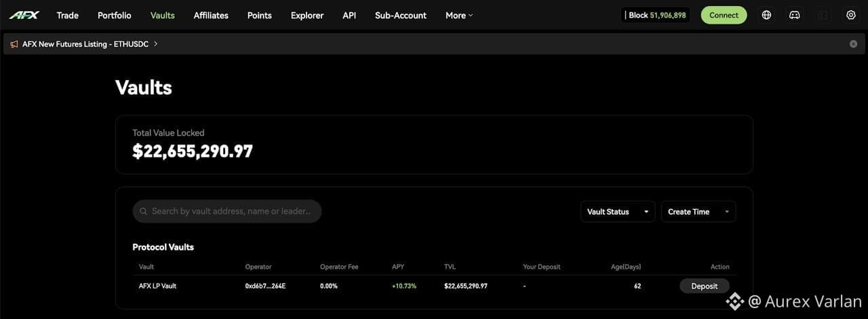Click the AFX logo
868x319 pixels.
(x=24, y=15)
